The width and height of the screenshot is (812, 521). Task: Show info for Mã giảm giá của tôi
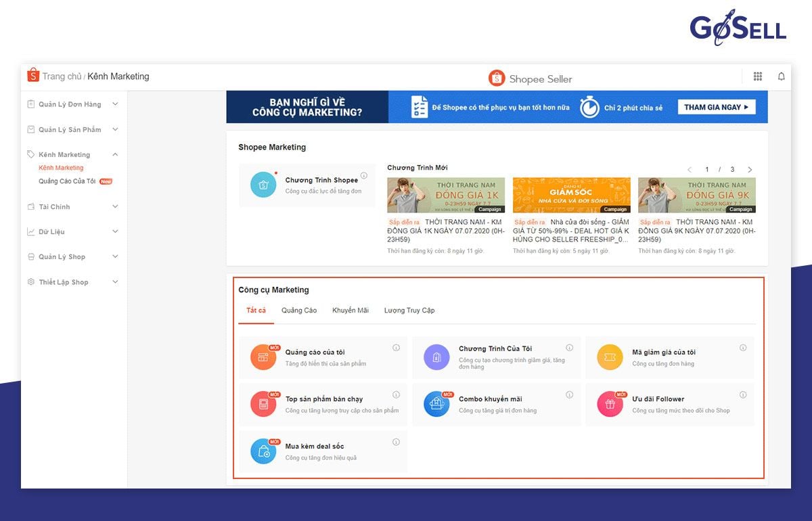coord(742,348)
